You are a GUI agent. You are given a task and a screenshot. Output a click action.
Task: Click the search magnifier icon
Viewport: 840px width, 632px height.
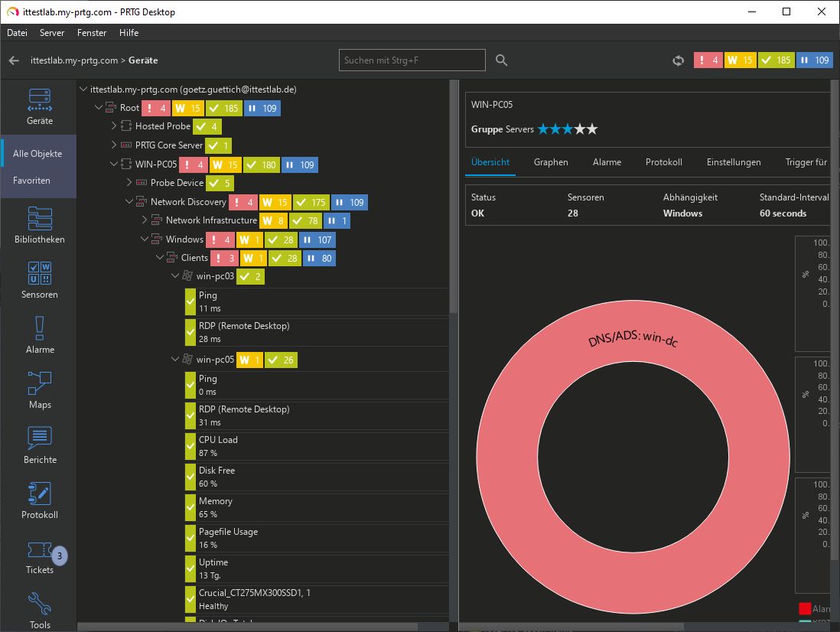point(502,60)
